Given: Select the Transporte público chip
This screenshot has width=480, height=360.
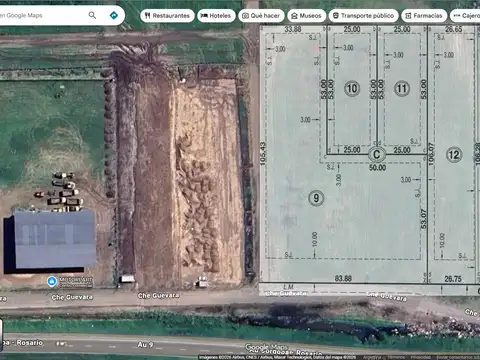Looking at the screenshot, I should (x=364, y=16).
